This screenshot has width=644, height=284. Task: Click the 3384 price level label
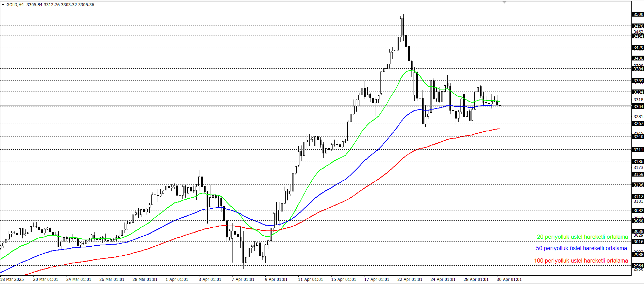638,69
